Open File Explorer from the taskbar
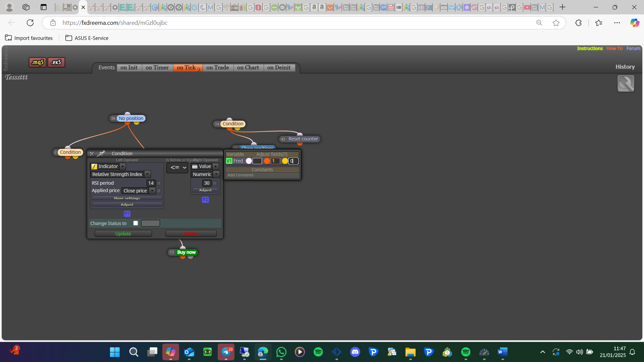644x362 pixels. point(411,352)
